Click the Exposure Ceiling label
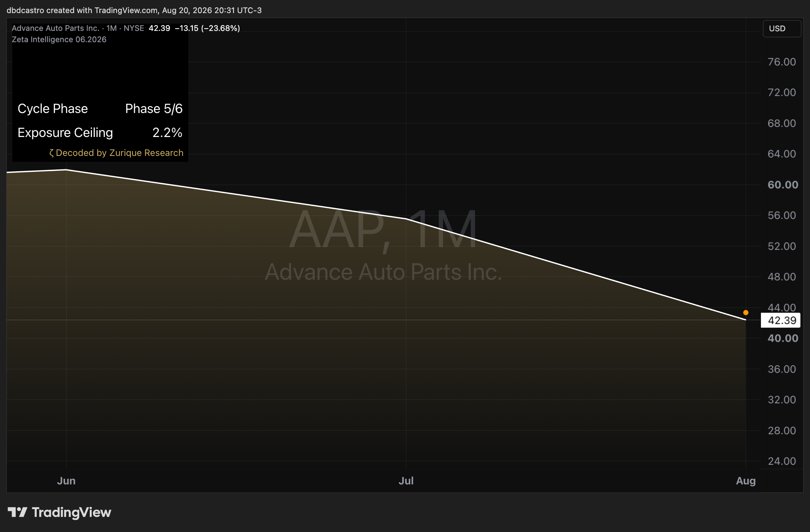The height and width of the screenshot is (532, 810). pos(65,133)
